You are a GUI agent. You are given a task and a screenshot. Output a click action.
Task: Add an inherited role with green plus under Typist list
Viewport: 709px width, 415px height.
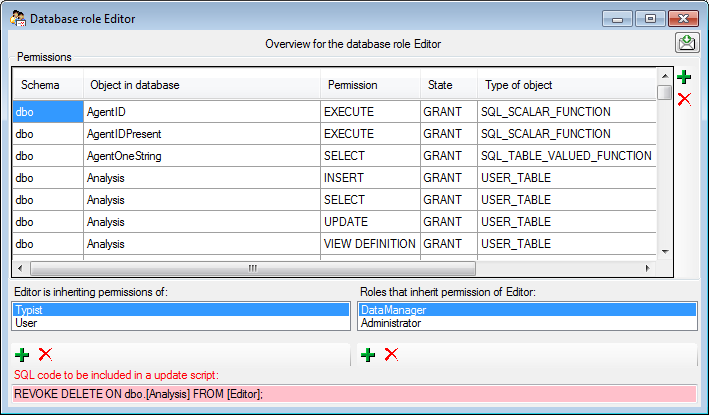(22, 355)
